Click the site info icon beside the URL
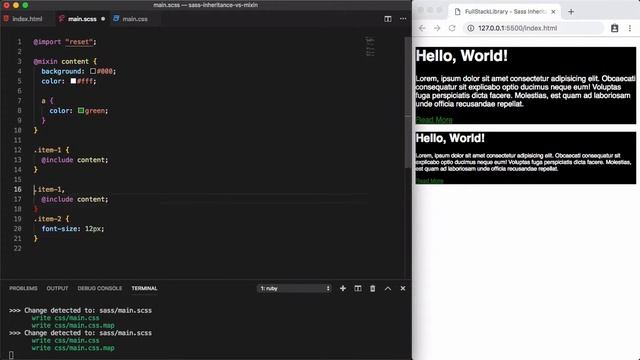 tap(471, 28)
